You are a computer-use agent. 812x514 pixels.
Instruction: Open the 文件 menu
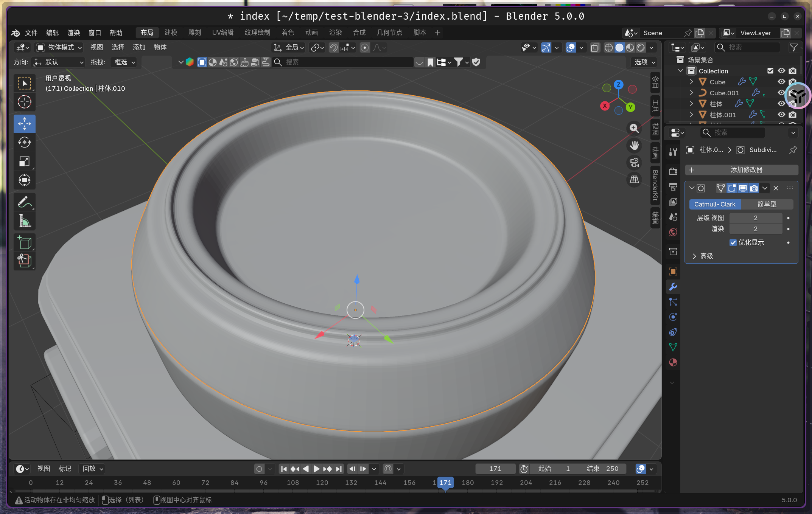[31, 33]
